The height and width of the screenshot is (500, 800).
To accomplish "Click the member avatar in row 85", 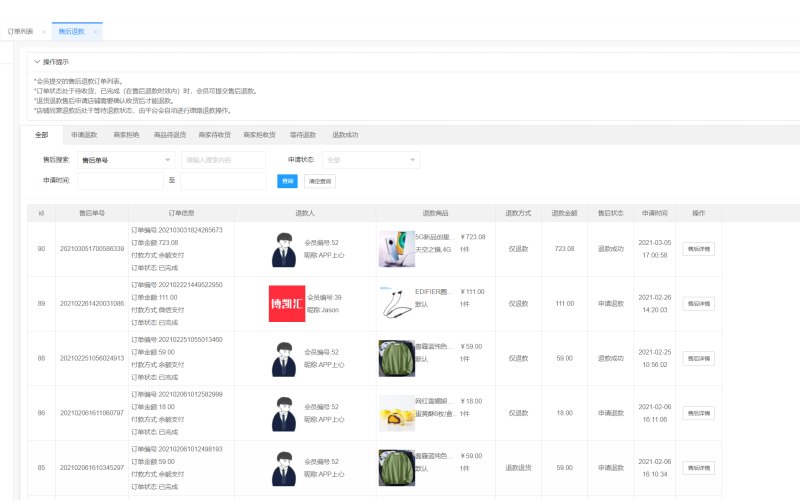I will (284, 468).
